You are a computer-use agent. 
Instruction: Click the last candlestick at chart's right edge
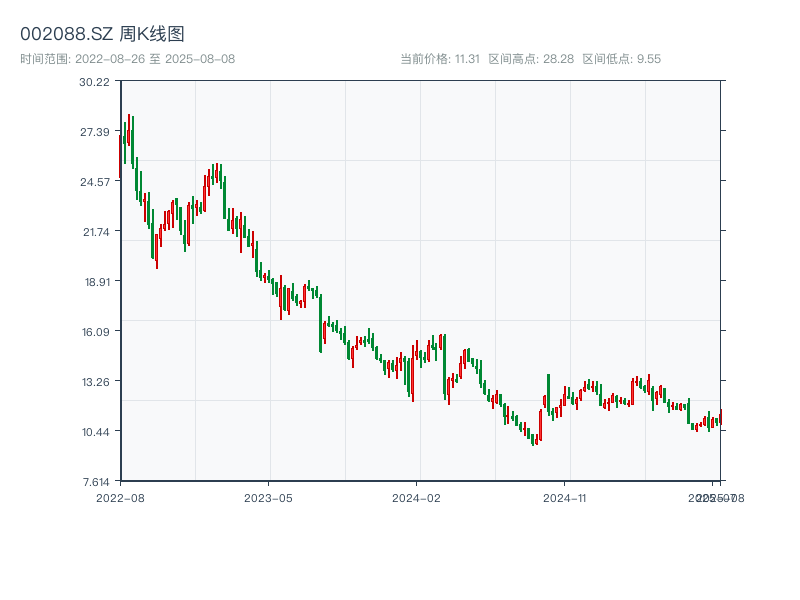point(720,417)
